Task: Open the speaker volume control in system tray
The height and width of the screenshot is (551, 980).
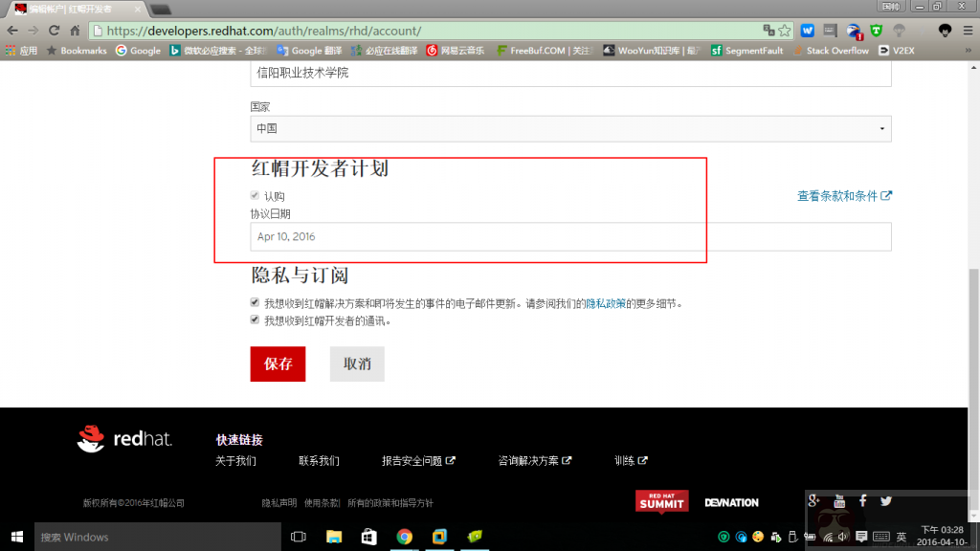Action: coord(843,537)
